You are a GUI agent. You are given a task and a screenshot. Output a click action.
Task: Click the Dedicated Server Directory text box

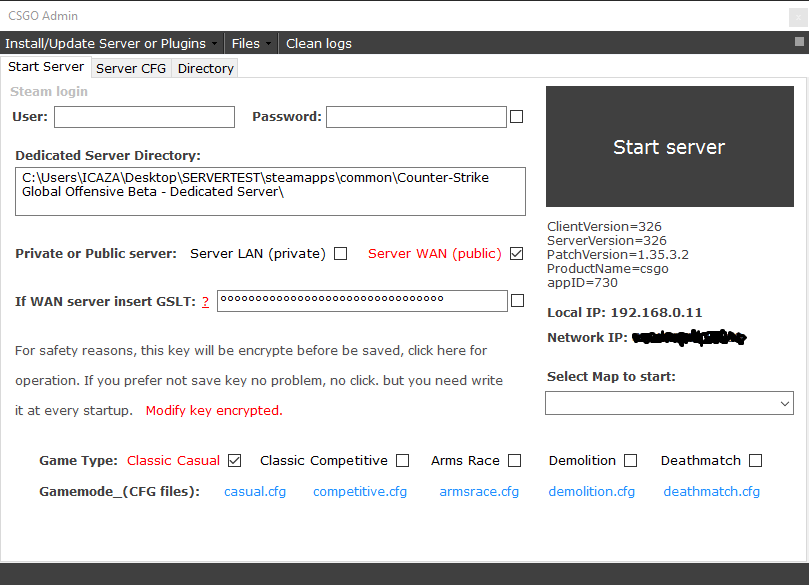(x=270, y=191)
